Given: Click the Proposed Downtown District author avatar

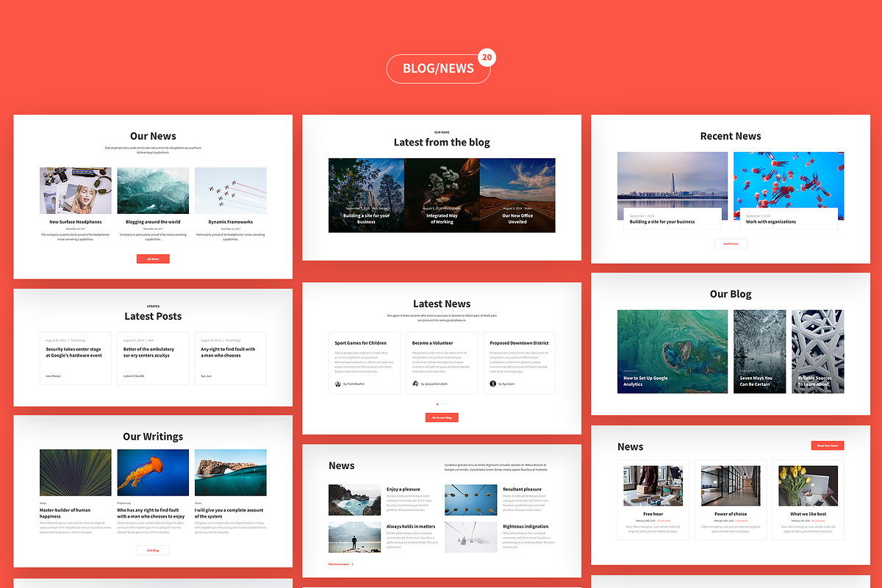Looking at the screenshot, I should (493, 384).
